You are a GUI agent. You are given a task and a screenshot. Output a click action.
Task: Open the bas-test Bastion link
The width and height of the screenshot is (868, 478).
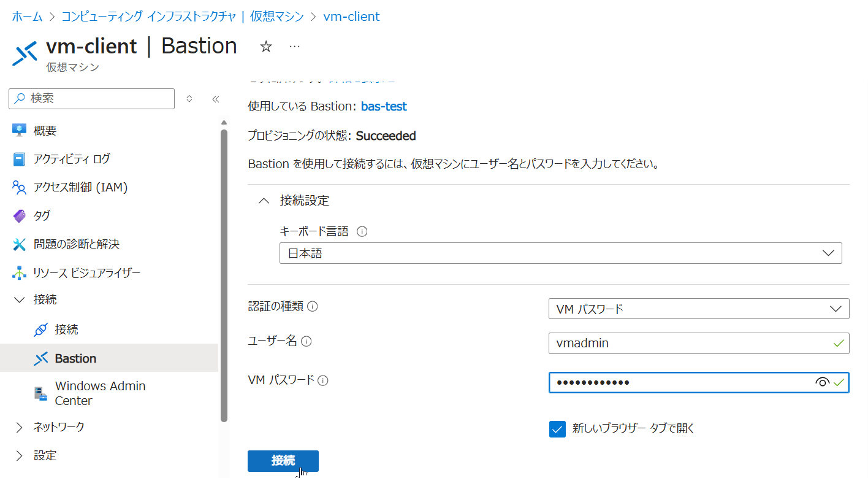[x=384, y=107]
